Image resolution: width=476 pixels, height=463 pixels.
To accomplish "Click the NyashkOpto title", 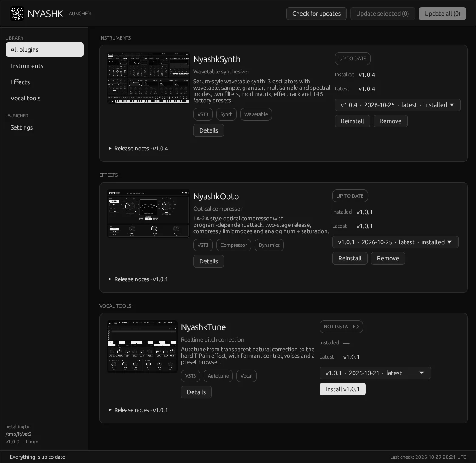I will (x=216, y=196).
